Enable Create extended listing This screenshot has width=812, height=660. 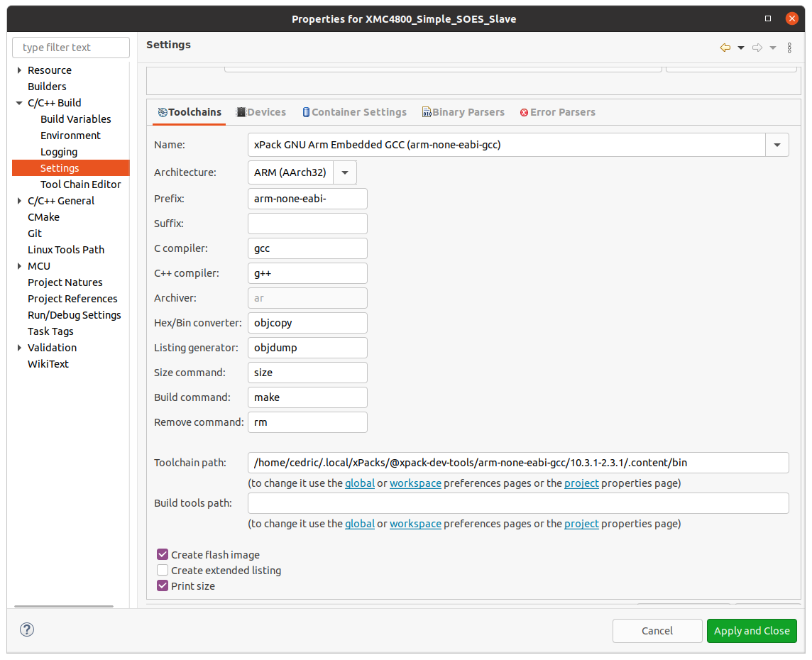pos(163,570)
